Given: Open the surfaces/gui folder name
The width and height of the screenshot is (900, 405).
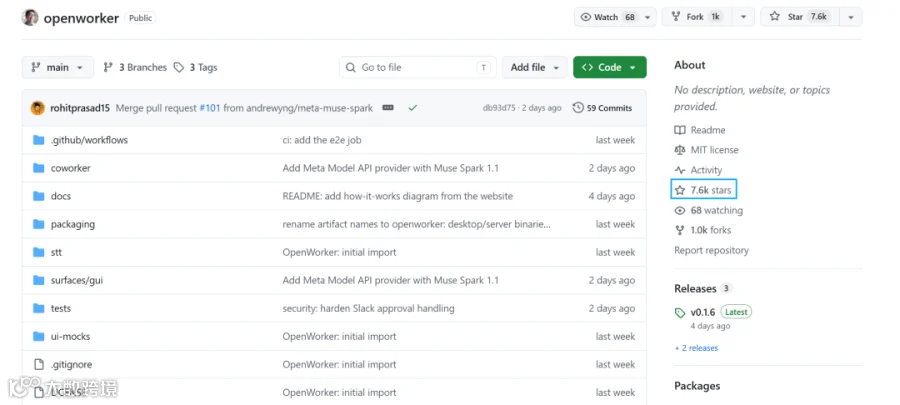Looking at the screenshot, I should [77, 281].
